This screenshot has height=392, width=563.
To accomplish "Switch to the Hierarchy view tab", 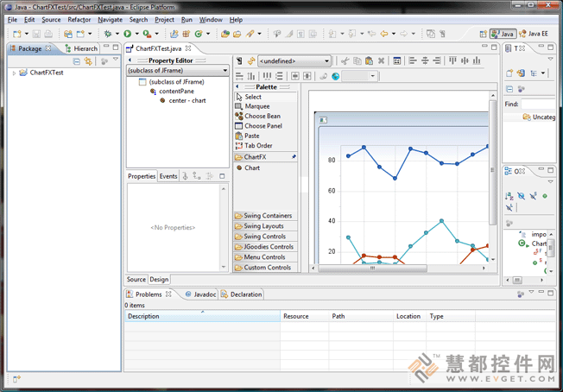I will pyautogui.click(x=81, y=48).
